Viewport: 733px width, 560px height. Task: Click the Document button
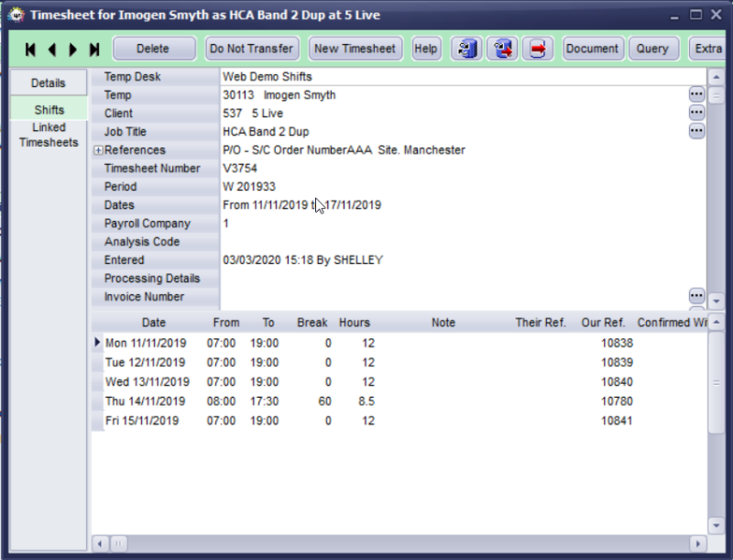click(x=593, y=49)
